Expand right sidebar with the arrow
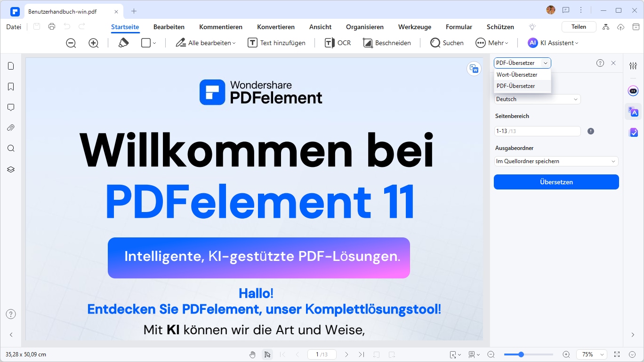This screenshot has width=644, height=362. coord(633,335)
